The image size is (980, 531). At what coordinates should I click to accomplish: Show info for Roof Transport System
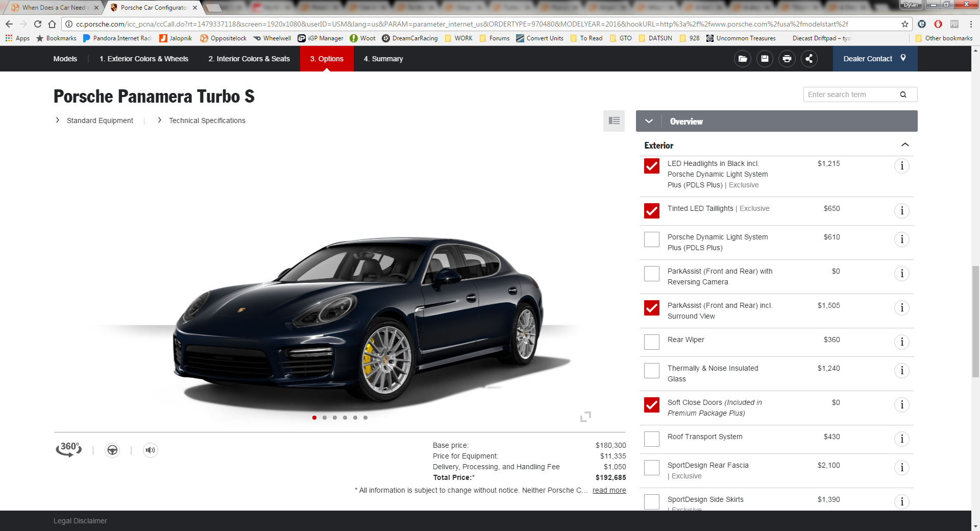pyautogui.click(x=902, y=439)
